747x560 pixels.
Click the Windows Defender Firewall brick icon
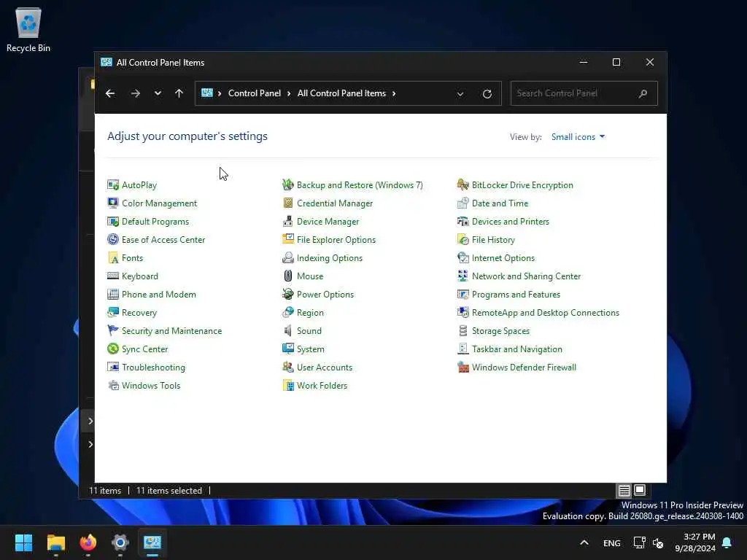click(x=462, y=367)
